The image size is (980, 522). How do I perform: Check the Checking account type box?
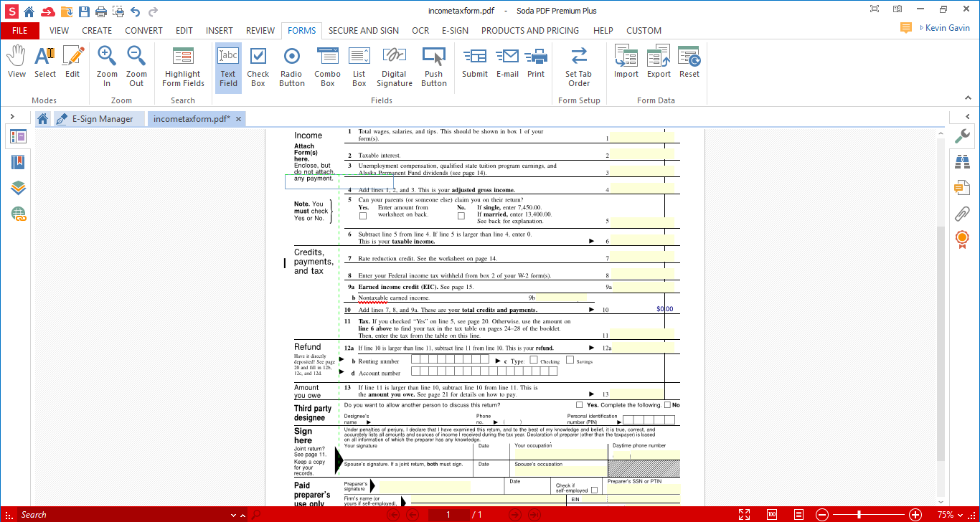[534, 360]
